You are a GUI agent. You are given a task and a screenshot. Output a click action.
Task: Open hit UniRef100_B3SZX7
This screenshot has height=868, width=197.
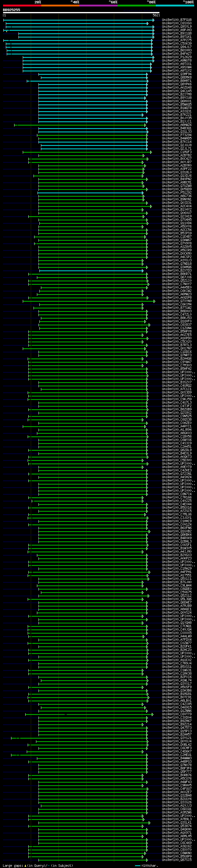point(177,382)
